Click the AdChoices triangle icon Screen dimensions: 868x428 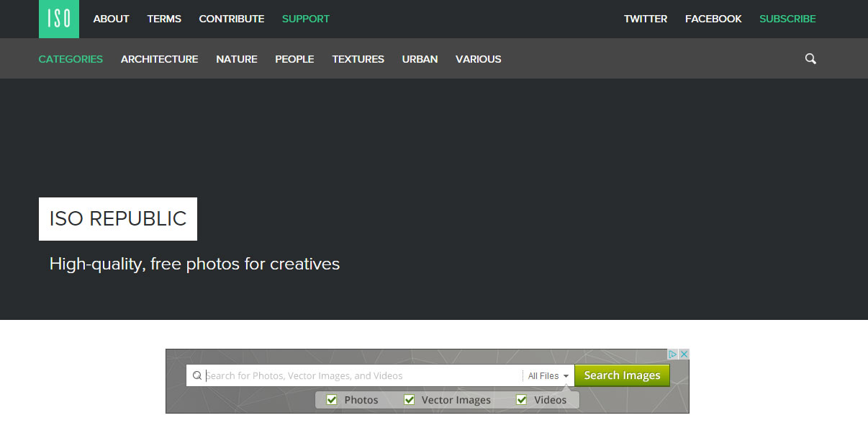point(673,355)
